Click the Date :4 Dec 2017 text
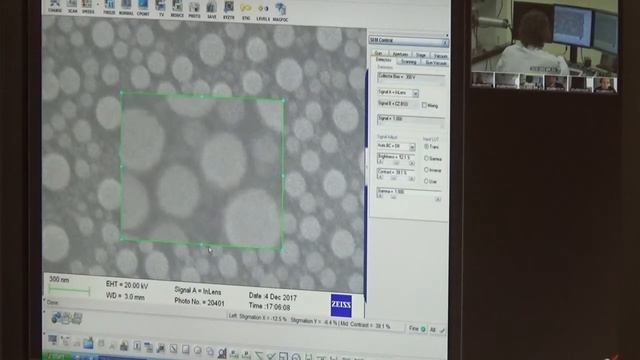Viewport: 640px width, 360px height. tap(272, 296)
